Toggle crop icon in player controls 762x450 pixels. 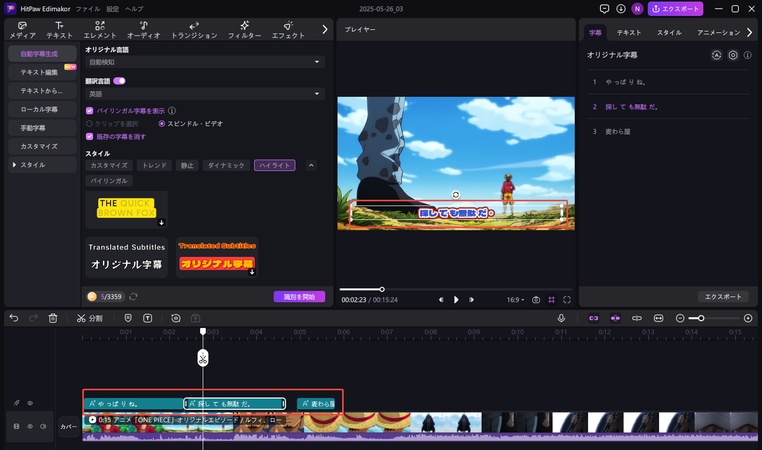pos(552,300)
